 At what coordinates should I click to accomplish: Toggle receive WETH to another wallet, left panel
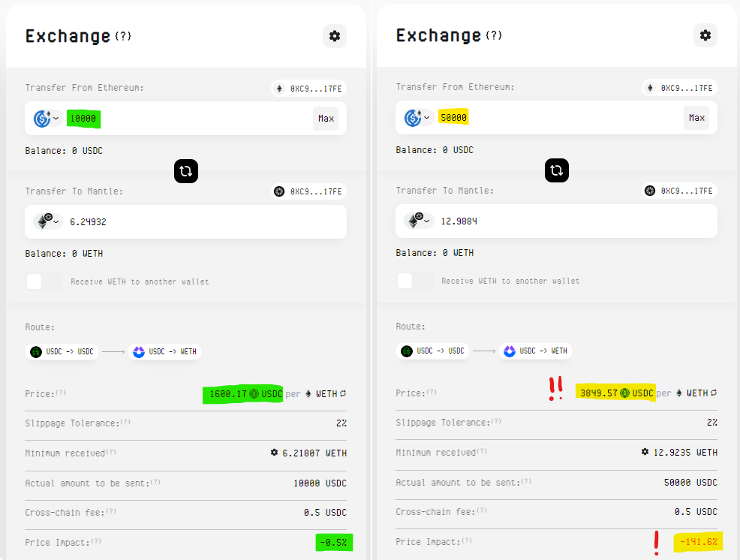click(44, 282)
